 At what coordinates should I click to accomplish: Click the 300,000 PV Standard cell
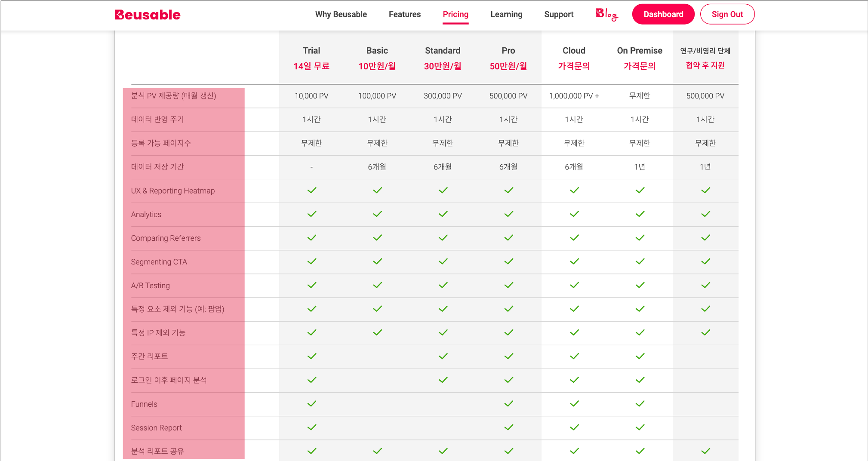pos(443,96)
